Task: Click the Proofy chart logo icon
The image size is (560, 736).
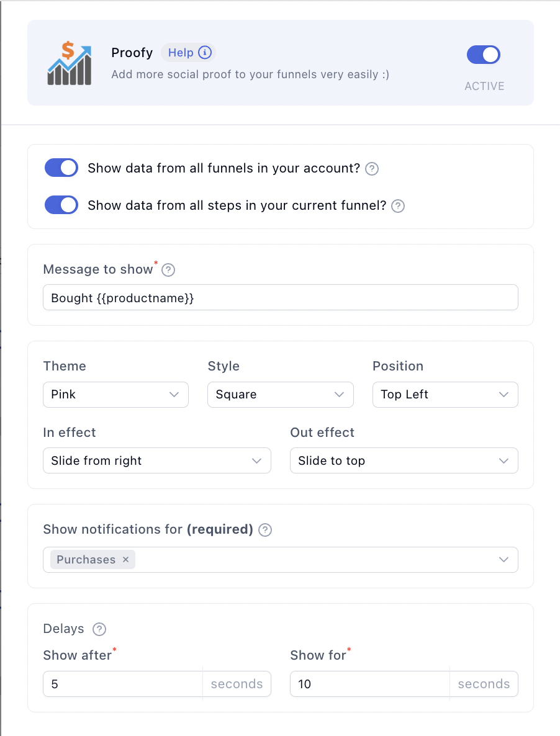Action: pyautogui.click(x=69, y=63)
